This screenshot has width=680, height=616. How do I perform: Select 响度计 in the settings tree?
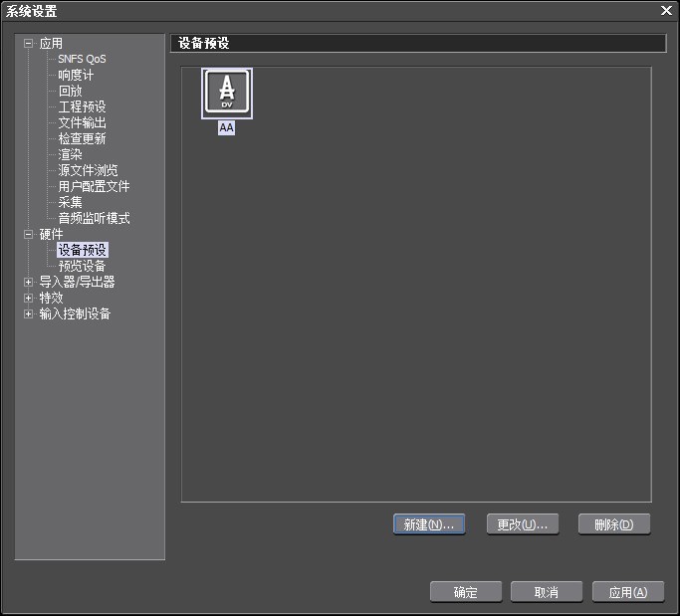click(x=76, y=75)
